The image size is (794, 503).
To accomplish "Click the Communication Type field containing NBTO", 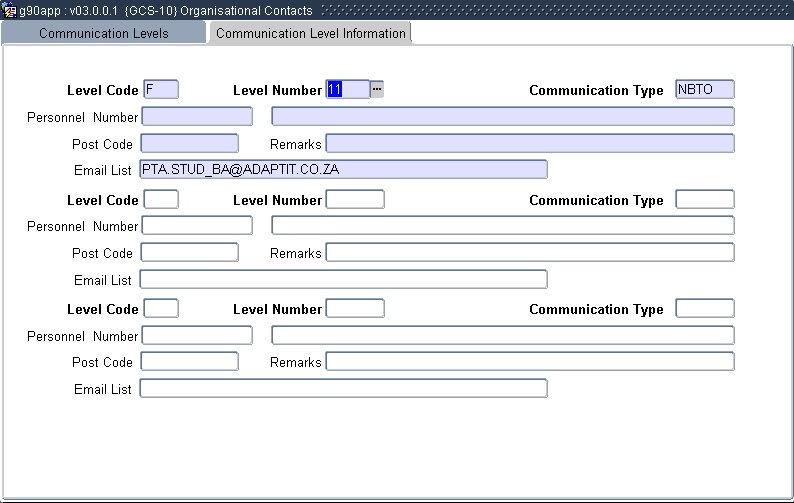I will click(705, 89).
